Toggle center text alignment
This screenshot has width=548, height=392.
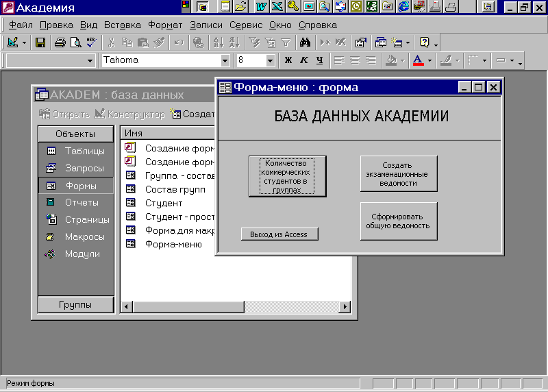(355, 60)
